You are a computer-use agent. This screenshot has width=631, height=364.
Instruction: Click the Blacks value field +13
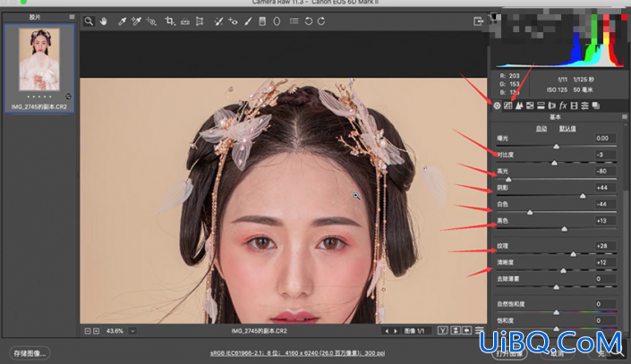click(x=605, y=221)
